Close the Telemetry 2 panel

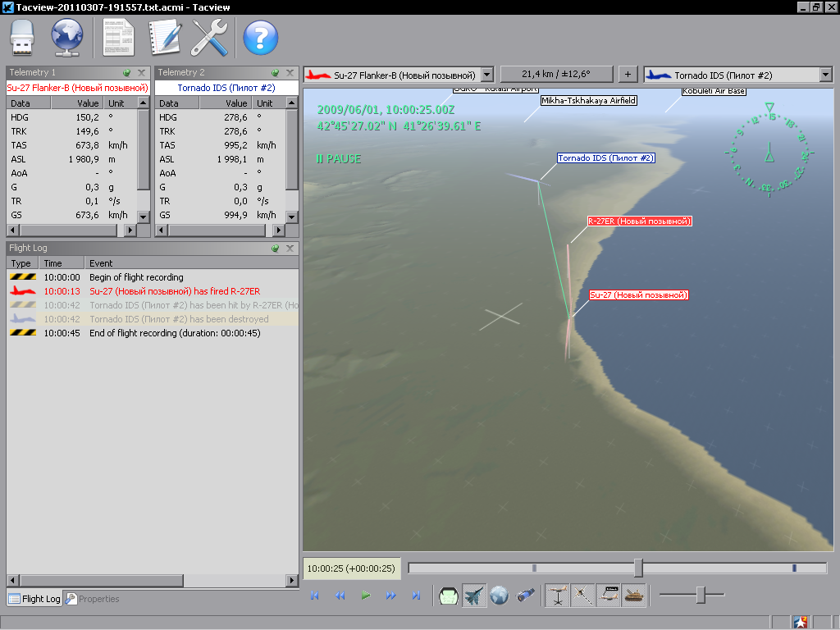pyautogui.click(x=290, y=72)
